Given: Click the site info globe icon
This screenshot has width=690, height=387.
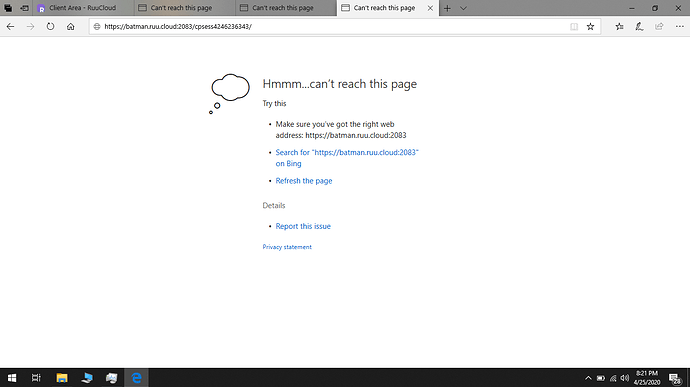Looking at the screenshot, I should tap(97, 26).
